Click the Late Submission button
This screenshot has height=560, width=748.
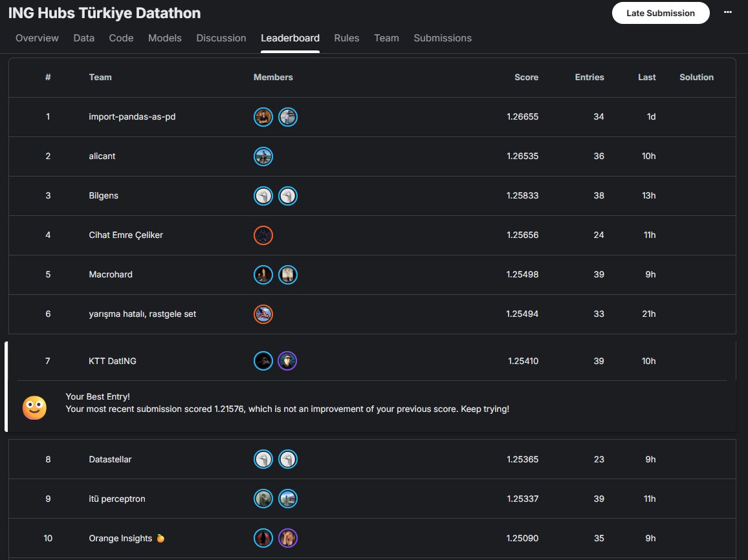pyautogui.click(x=661, y=13)
